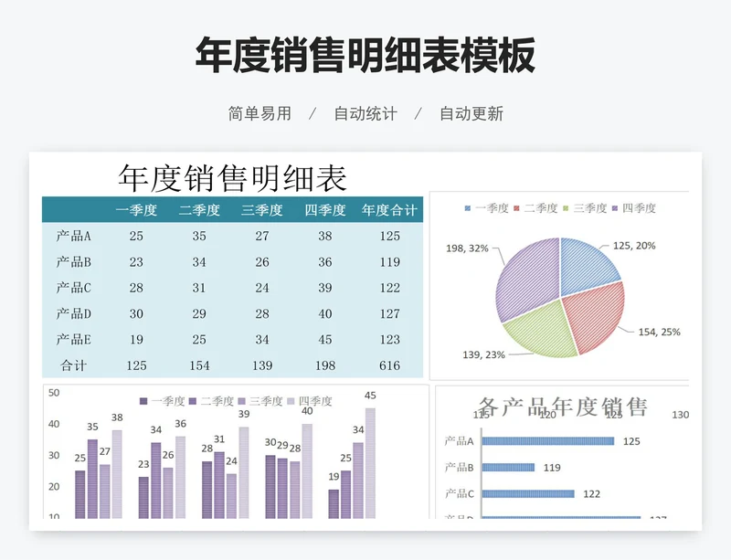Click column chart legend entry 四季度
Screen dimensions: 731x560
coord(310,401)
